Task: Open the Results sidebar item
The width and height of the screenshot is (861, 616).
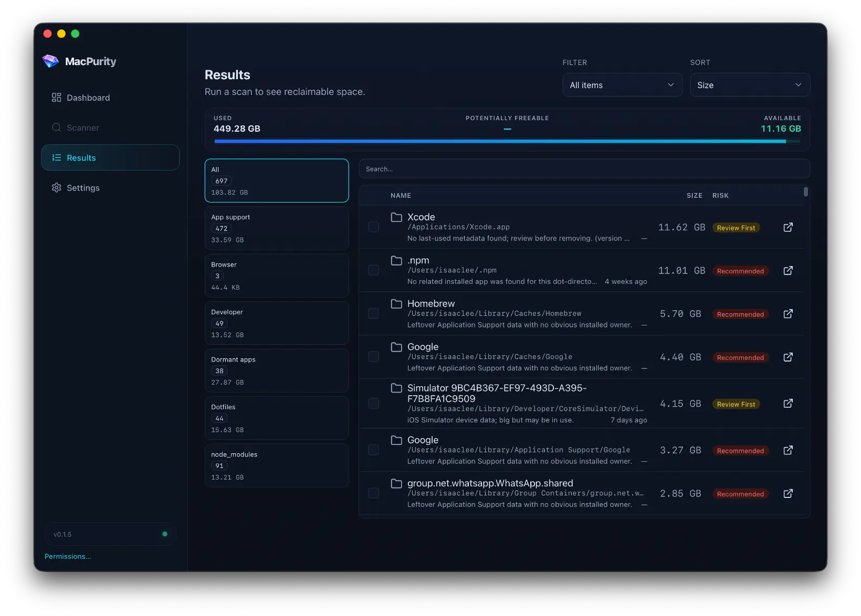Action: tap(110, 157)
